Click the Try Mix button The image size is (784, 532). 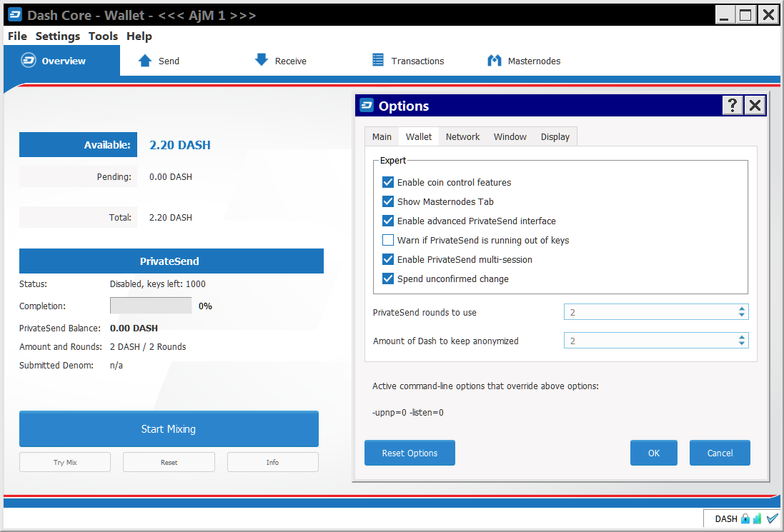pos(65,462)
